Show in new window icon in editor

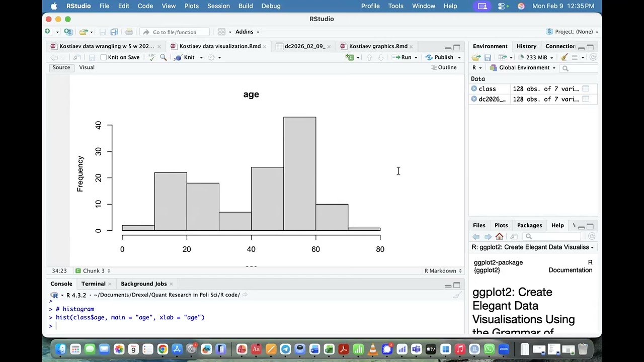[77, 57]
